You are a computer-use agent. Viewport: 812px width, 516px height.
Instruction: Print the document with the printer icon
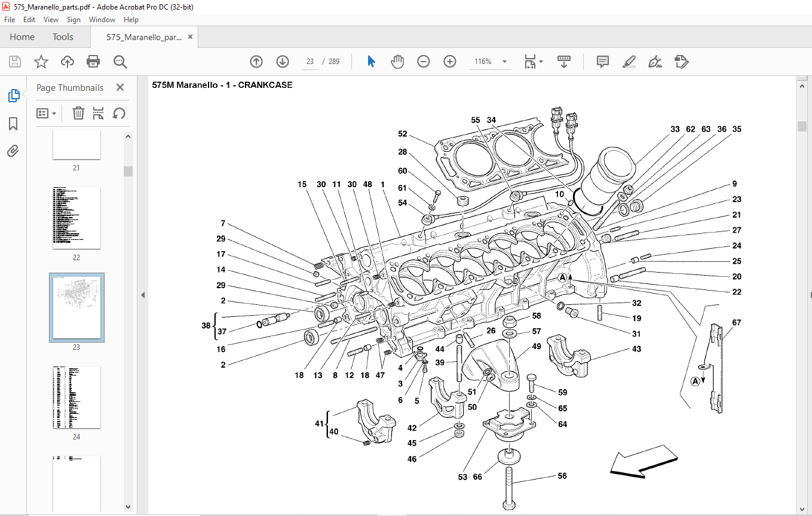pos(93,62)
